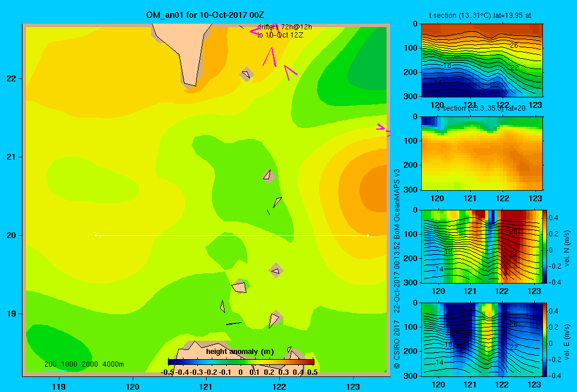Viewport: 577px width, 392px height.
Task: Click the "-0.5" value under height anomaly colorbar
Action: click(167, 372)
